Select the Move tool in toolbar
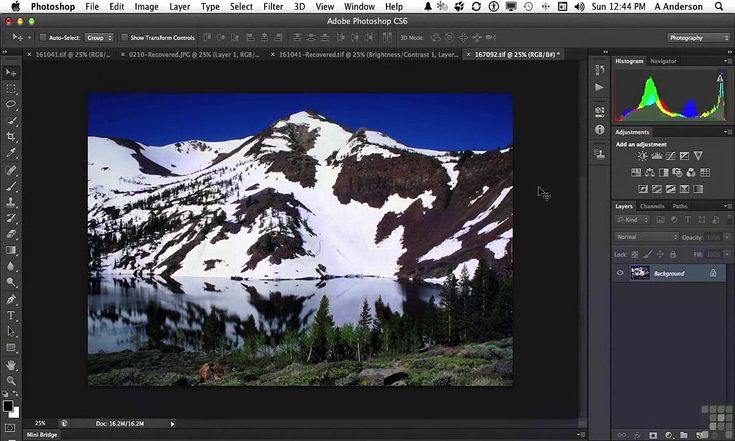Image resolution: width=735 pixels, height=441 pixels. pyautogui.click(x=10, y=73)
